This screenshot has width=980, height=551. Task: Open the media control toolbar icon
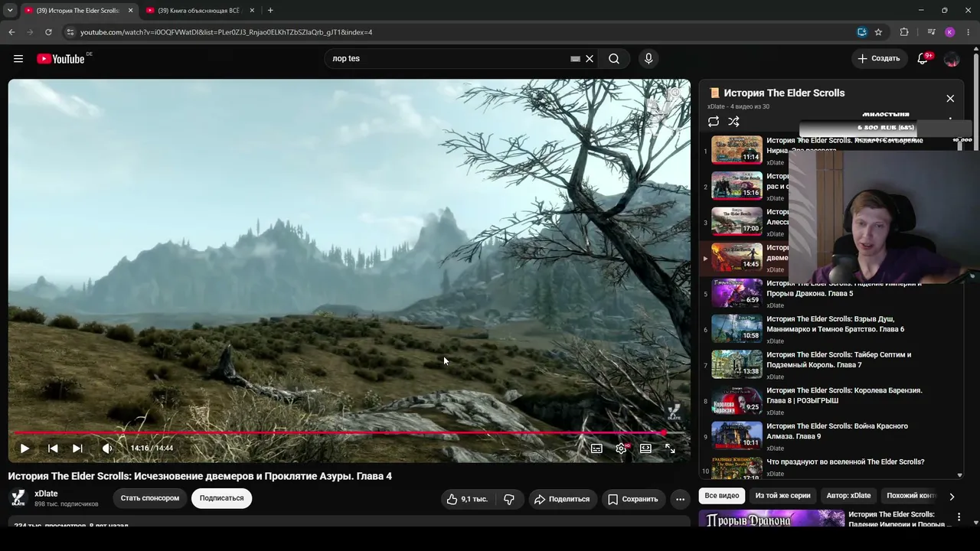point(931,32)
